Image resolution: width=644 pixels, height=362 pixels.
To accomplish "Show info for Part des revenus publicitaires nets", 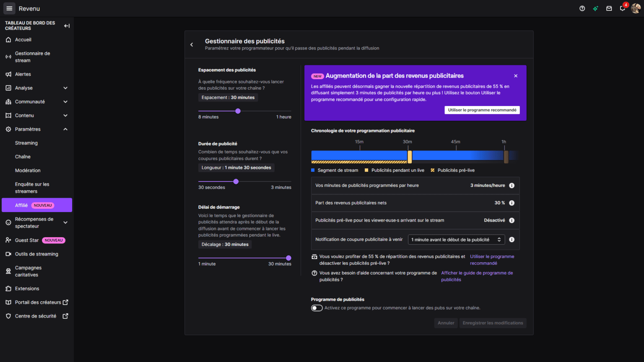I will (512, 203).
